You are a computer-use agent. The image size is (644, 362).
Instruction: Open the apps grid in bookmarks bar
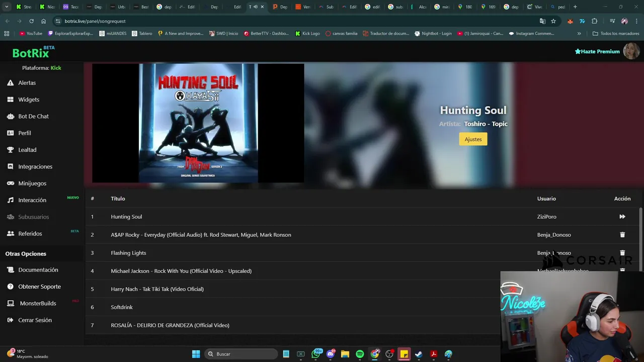(7, 34)
